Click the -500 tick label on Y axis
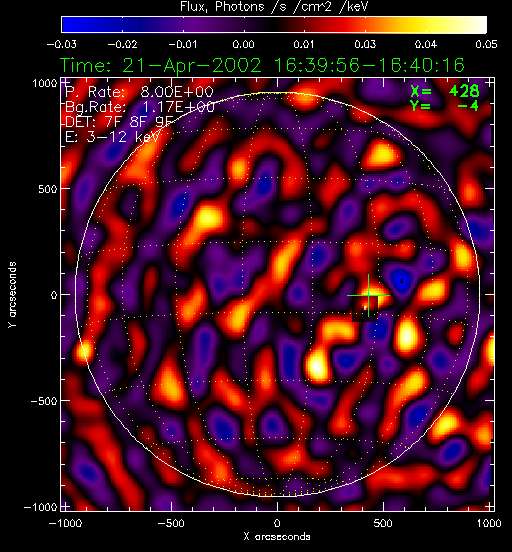This screenshot has height=552, width=512. pyautogui.click(x=44, y=401)
